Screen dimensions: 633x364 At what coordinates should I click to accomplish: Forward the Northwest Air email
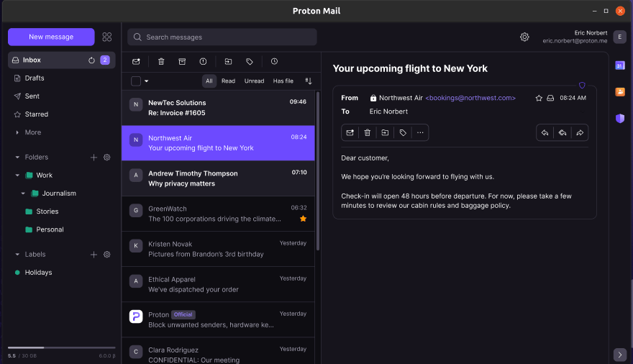point(580,132)
